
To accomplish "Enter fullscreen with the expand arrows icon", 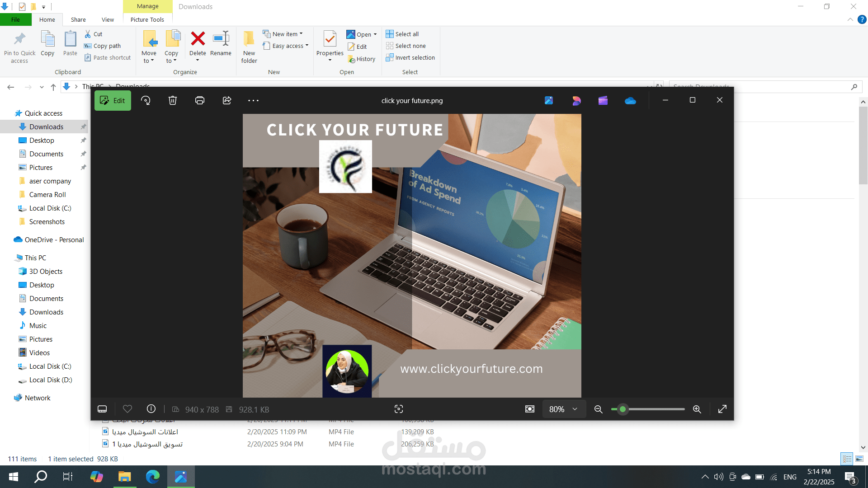I will point(722,409).
